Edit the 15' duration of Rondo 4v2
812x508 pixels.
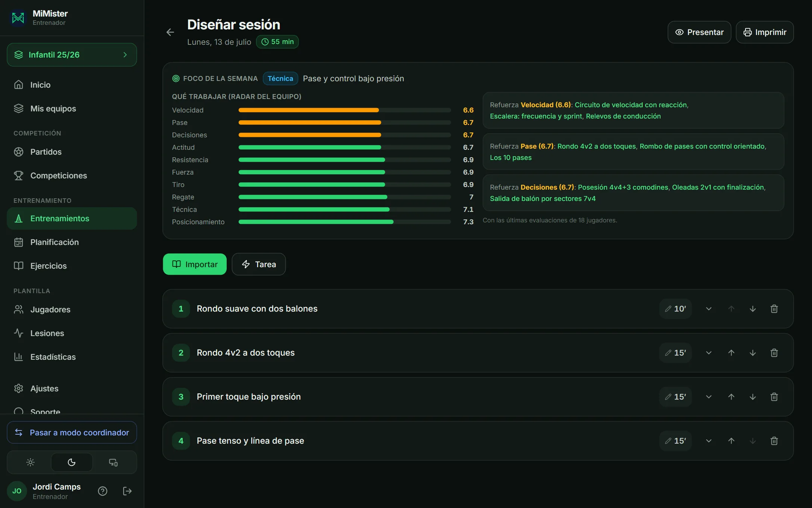coord(676,353)
